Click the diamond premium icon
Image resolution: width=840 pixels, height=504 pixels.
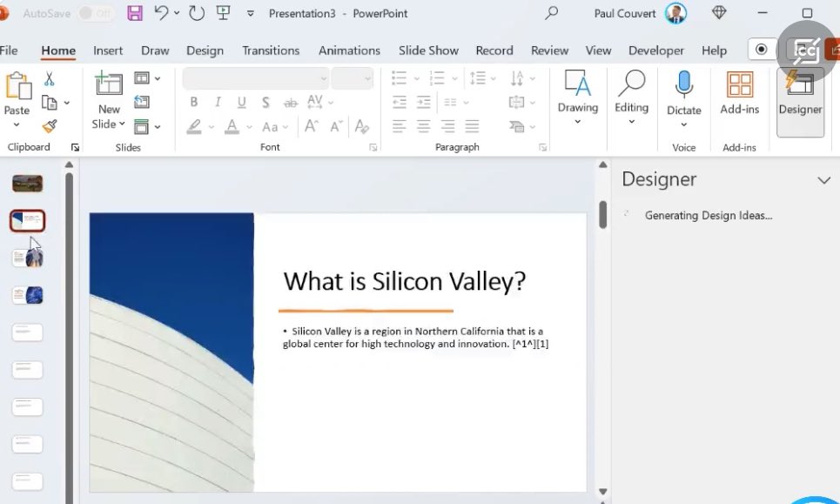(718, 13)
